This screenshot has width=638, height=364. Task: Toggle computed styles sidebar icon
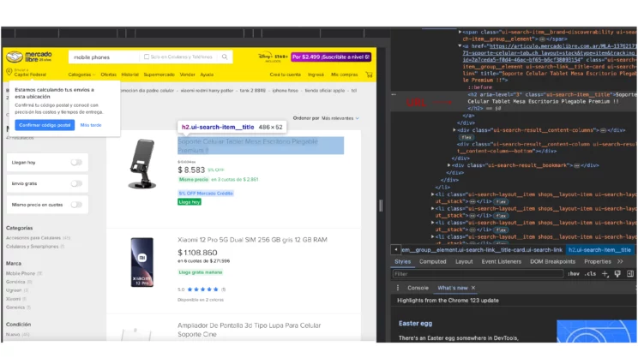pos(630,274)
